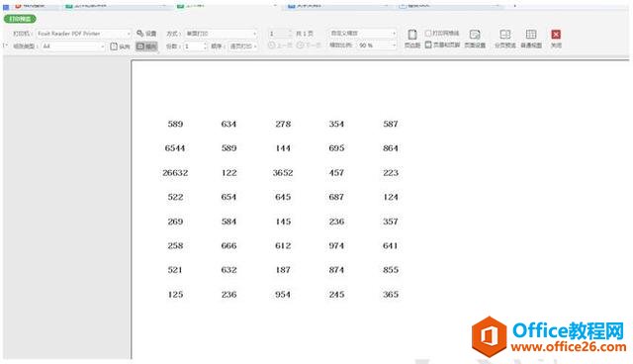Click the cell showing 634
The image size is (633, 364).
pyautogui.click(x=228, y=124)
